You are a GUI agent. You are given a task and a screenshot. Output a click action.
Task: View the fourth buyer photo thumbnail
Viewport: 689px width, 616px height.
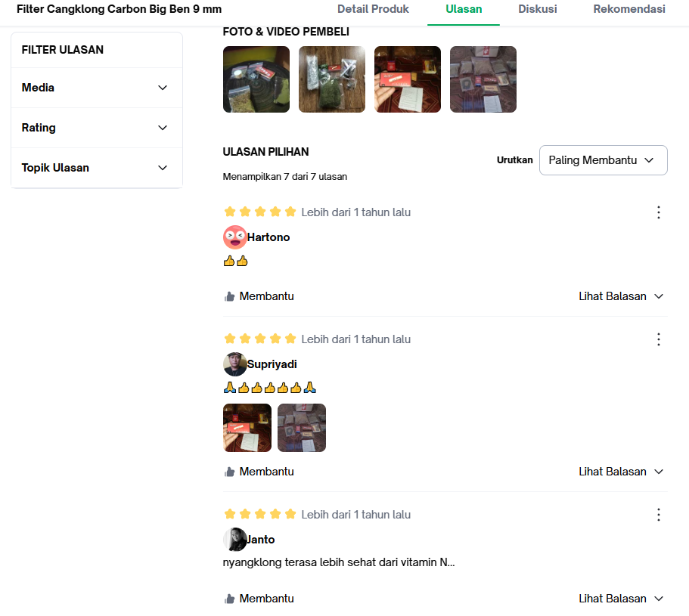coord(483,79)
